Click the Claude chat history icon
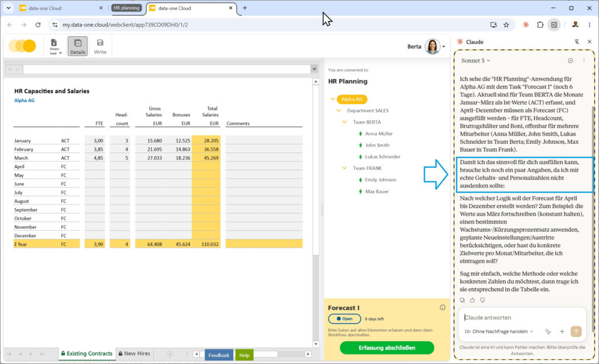 pos(570,60)
